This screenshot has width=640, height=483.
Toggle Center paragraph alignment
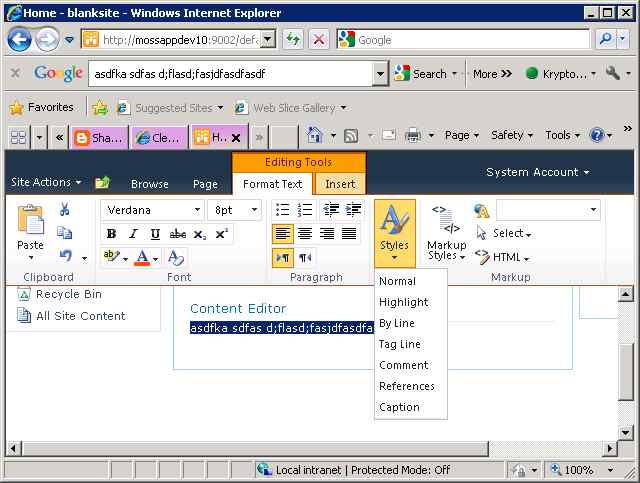[304, 234]
